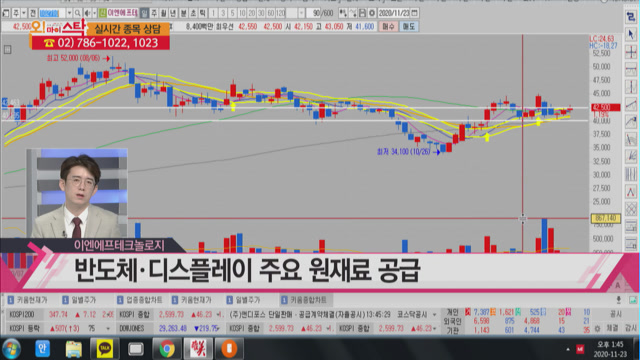
Task: Open the 주 type dropdown arrow
Action: (x=24, y=13)
